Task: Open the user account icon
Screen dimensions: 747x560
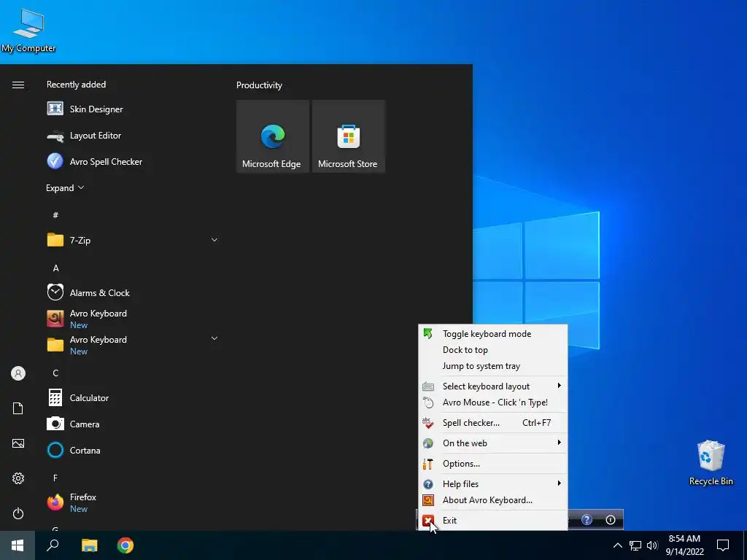Action: (18, 373)
